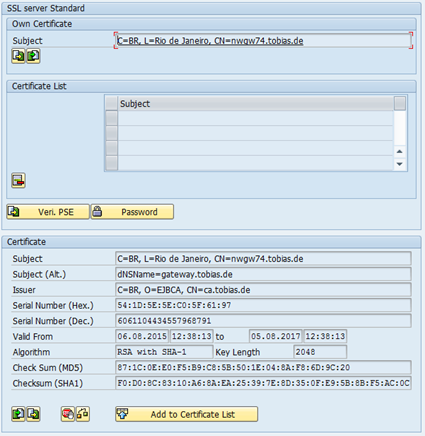Click the Veri. PSE button
The image size is (425, 436).
click(48, 212)
